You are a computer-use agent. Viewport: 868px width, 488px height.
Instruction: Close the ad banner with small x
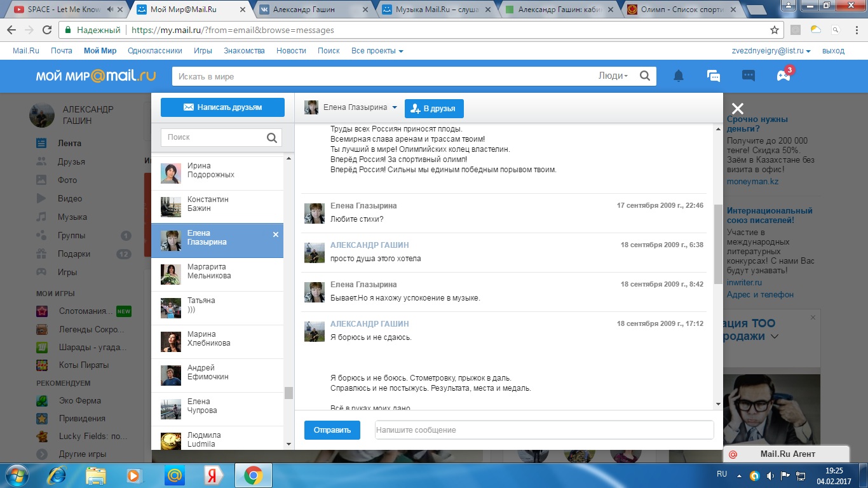pos(813,317)
